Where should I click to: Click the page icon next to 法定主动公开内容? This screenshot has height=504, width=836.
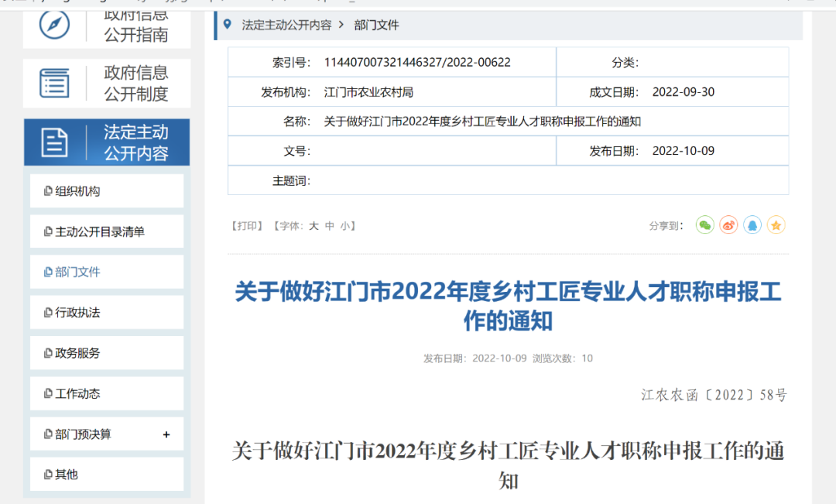coord(54,142)
